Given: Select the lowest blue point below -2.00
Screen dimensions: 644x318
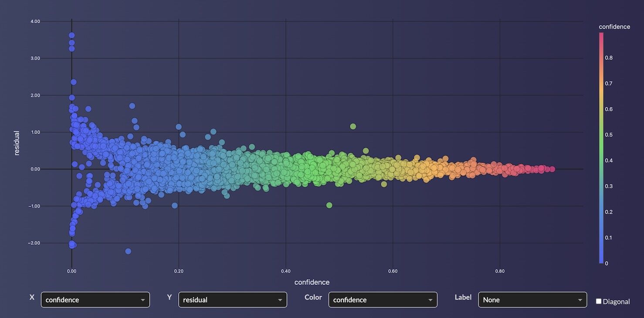Looking at the screenshot, I should pos(128,251).
